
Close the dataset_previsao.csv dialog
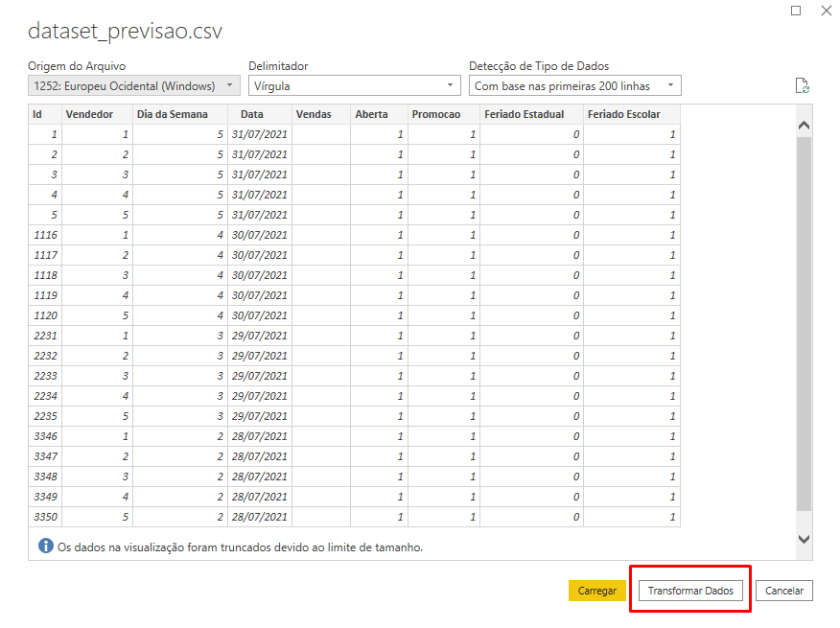coord(827,11)
